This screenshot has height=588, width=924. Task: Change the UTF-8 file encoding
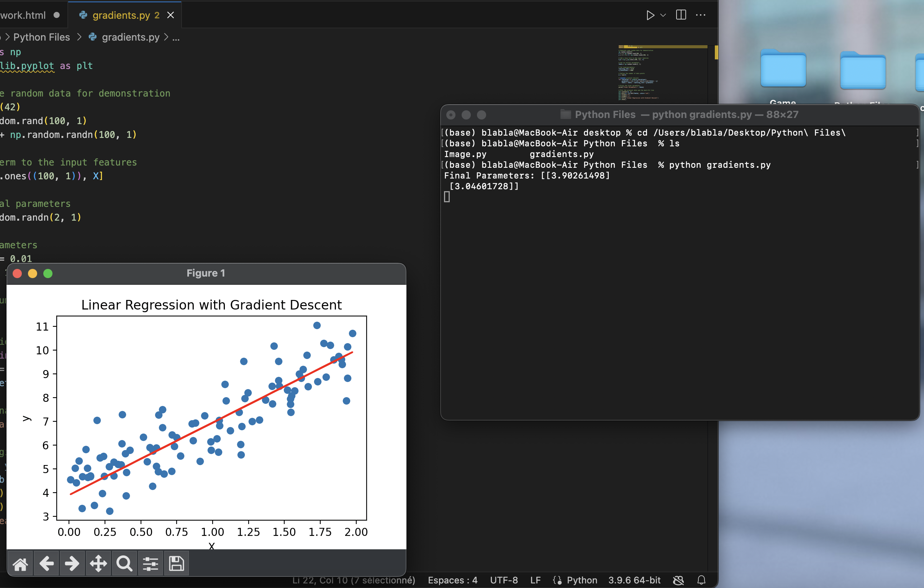click(x=504, y=580)
